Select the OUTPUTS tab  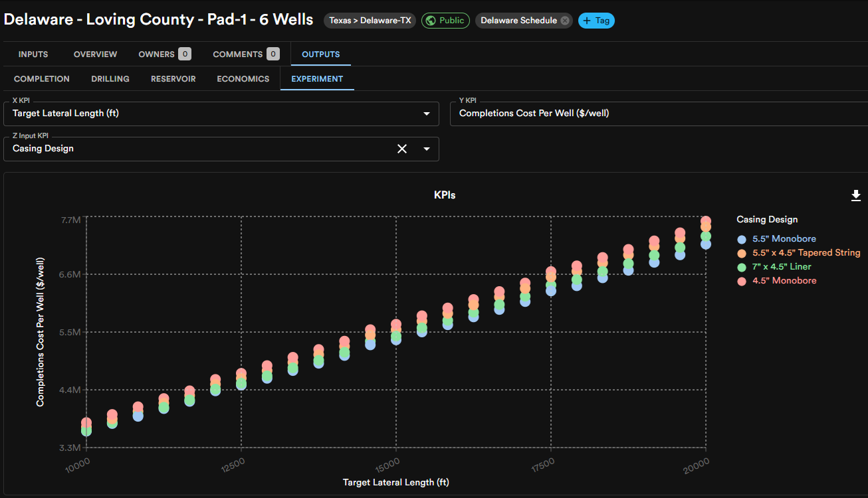pos(321,54)
